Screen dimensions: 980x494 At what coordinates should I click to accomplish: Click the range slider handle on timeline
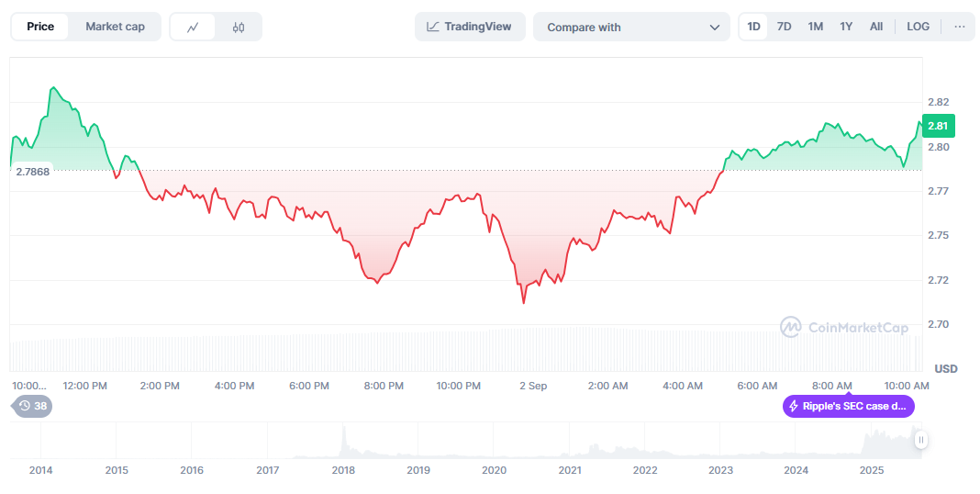920,441
